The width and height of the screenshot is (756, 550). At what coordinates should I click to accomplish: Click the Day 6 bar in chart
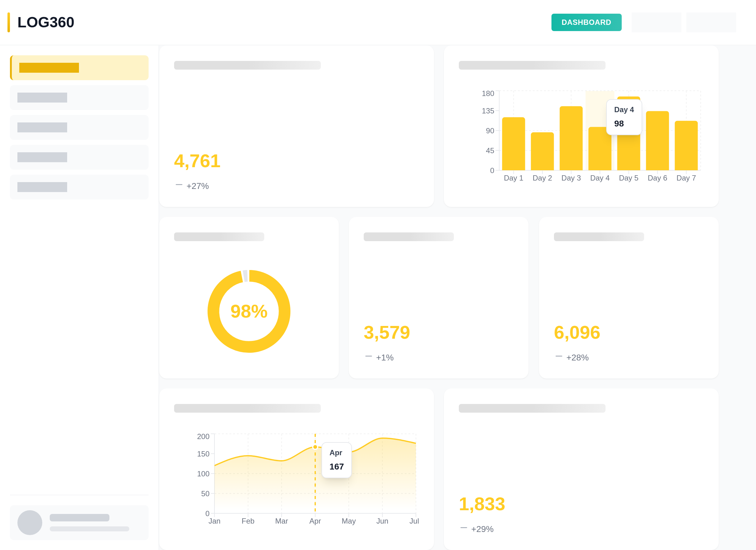click(657, 140)
